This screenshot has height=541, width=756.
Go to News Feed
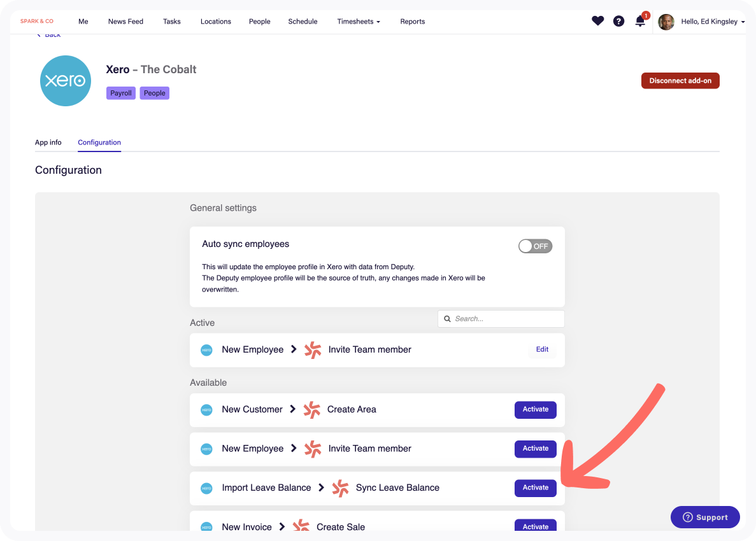coord(125,22)
